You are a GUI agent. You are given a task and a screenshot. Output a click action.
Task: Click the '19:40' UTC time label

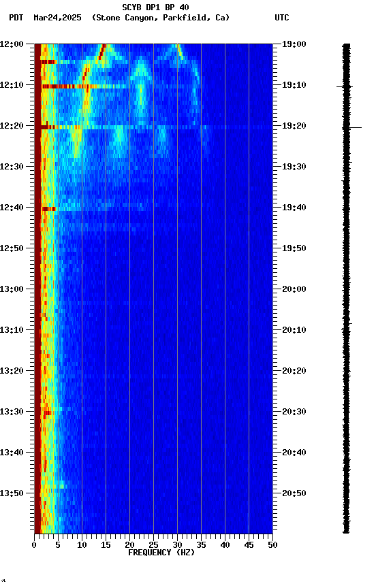coord(294,208)
